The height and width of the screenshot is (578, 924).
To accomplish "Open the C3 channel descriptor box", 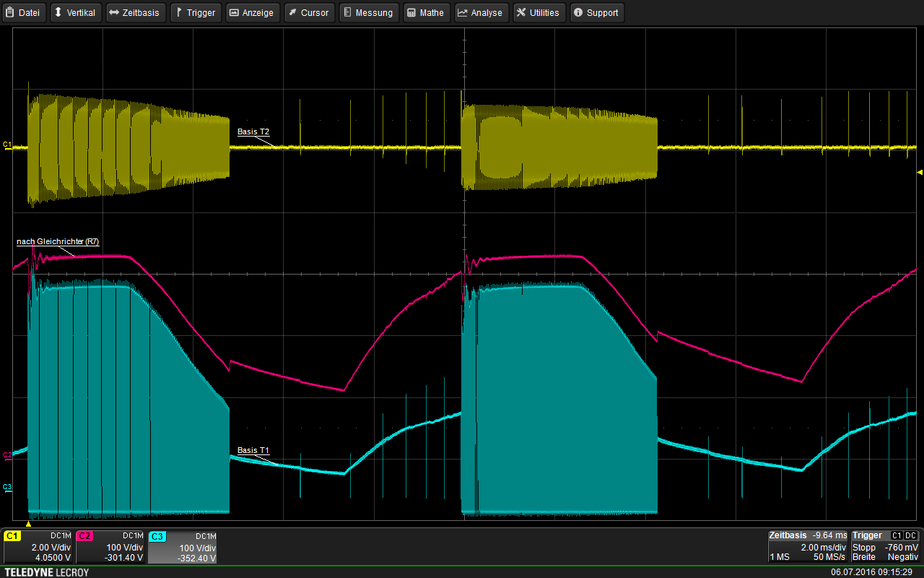I will point(183,547).
